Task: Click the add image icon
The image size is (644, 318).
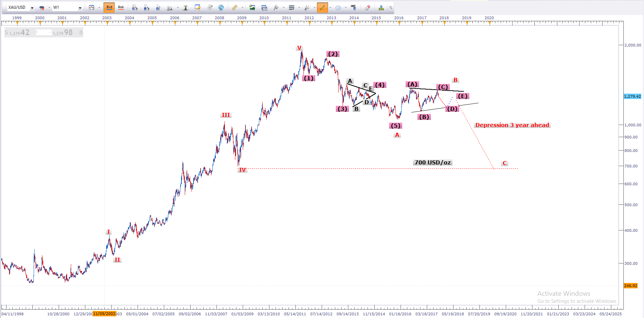Action: 252,7
